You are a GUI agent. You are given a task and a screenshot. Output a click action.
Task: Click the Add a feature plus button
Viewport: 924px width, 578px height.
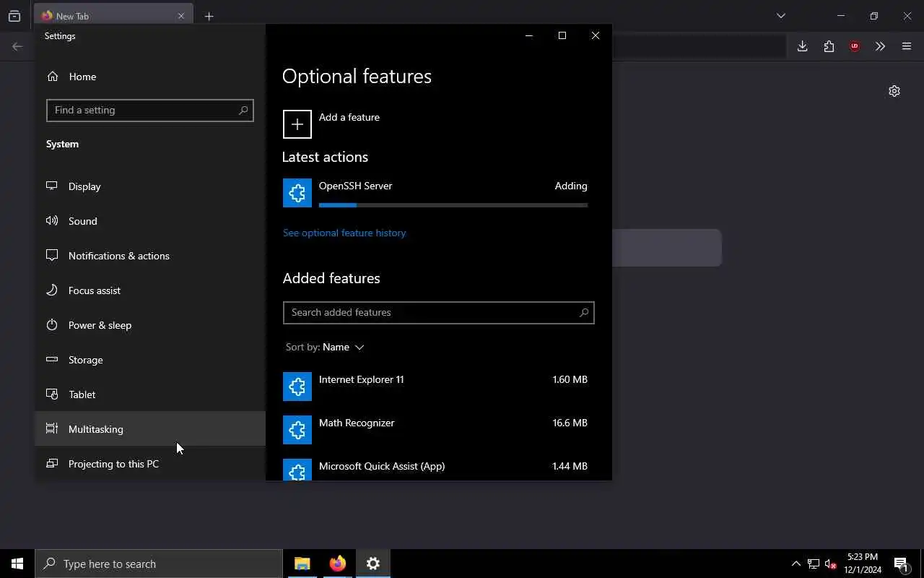[x=297, y=124]
